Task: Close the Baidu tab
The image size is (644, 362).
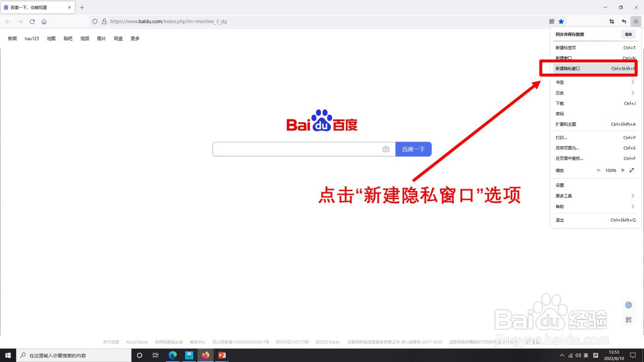Action: (69, 8)
